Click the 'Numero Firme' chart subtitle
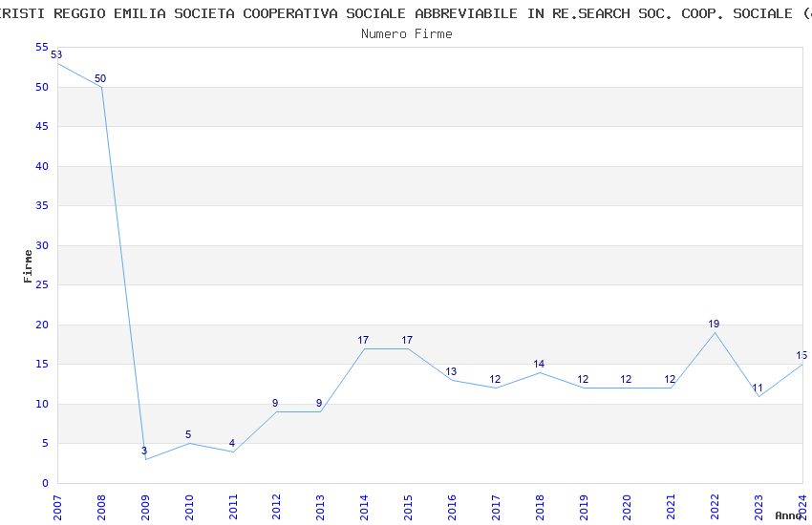The width and height of the screenshot is (812, 525). pos(407,34)
